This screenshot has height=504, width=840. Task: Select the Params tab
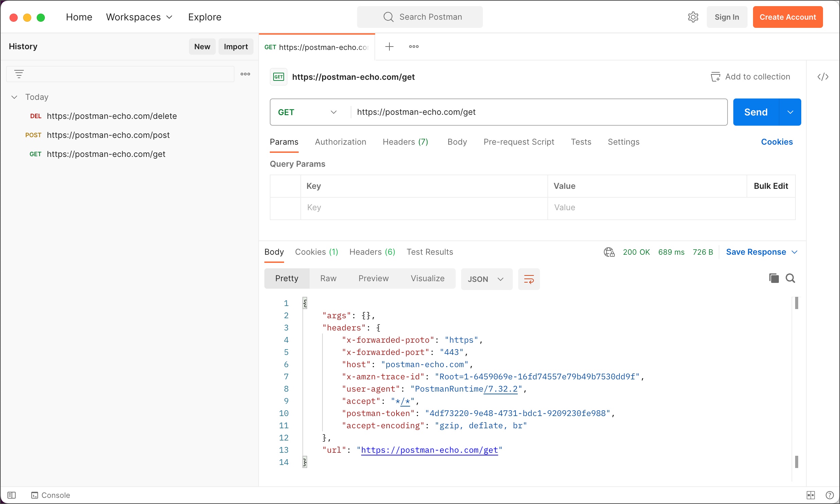click(x=284, y=142)
